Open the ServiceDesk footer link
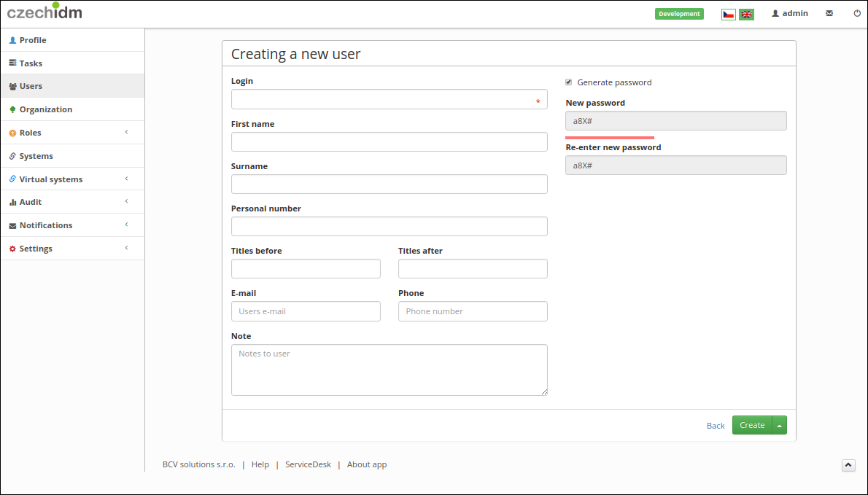This screenshot has height=495, width=868. coord(308,464)
